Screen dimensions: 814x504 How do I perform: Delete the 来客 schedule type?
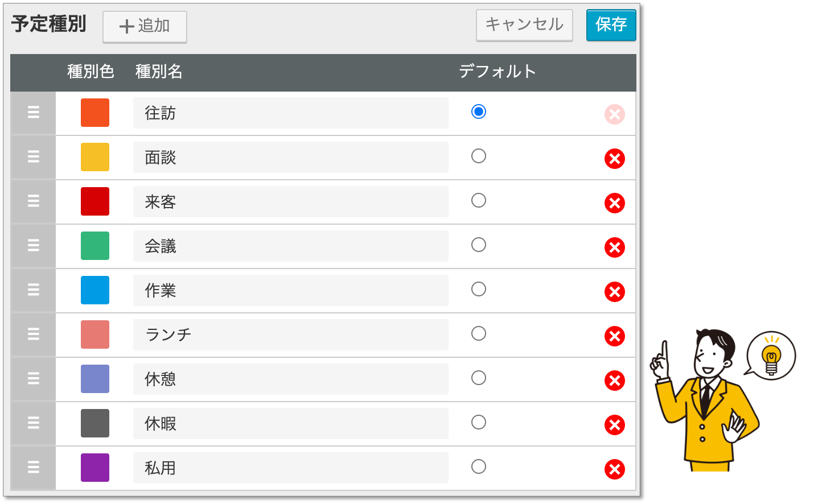614,203
